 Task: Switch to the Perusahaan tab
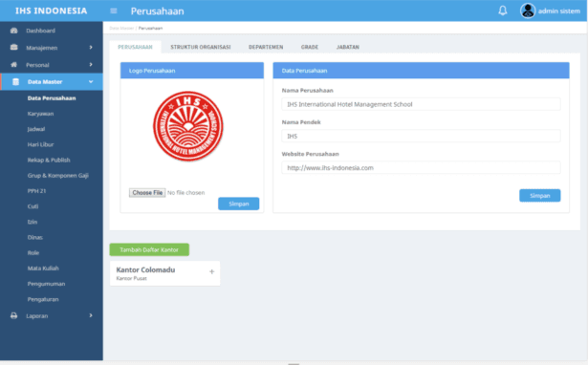coord(135,47)
